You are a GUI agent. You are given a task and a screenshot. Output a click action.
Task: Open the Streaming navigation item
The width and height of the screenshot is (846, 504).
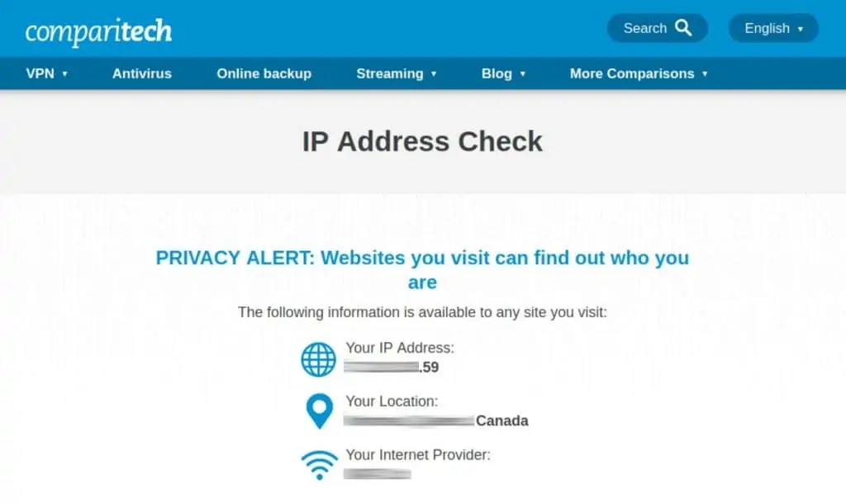(389, 74)
